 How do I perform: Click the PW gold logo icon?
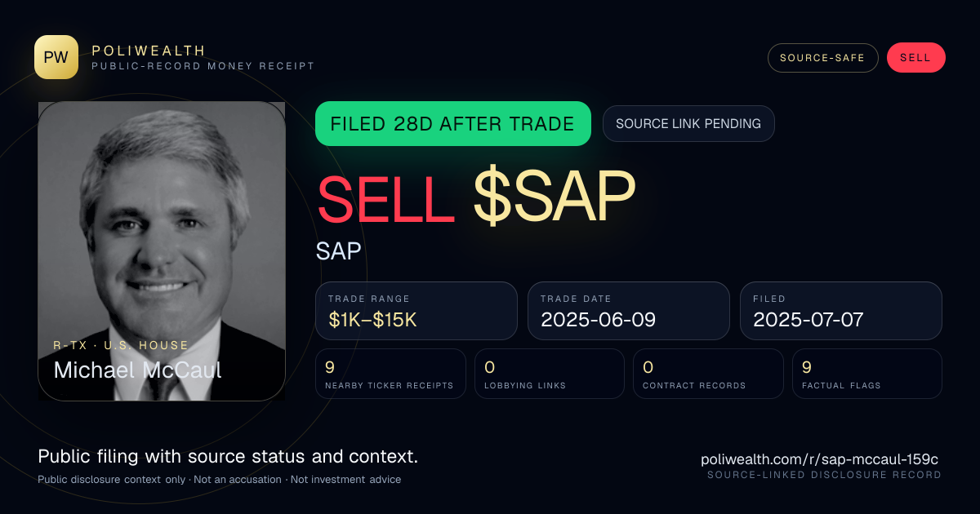tap(56, 57)
